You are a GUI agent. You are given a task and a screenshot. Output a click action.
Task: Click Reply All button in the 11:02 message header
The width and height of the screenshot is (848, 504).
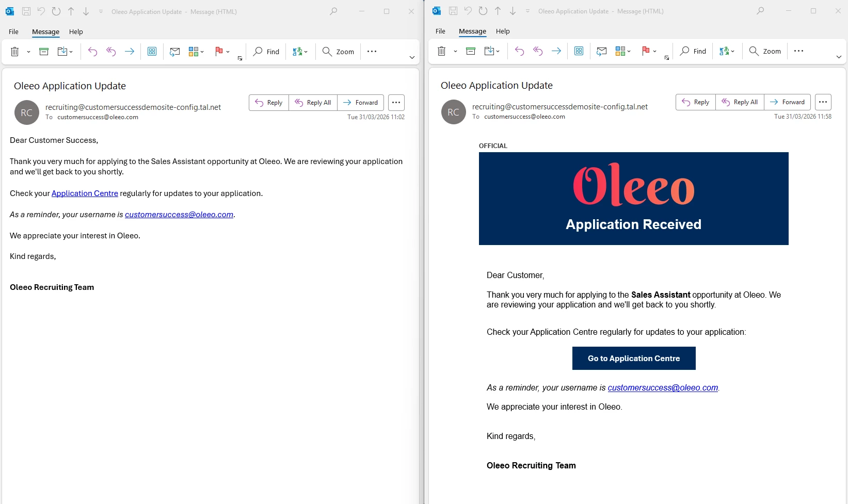[x=313, y=103]
